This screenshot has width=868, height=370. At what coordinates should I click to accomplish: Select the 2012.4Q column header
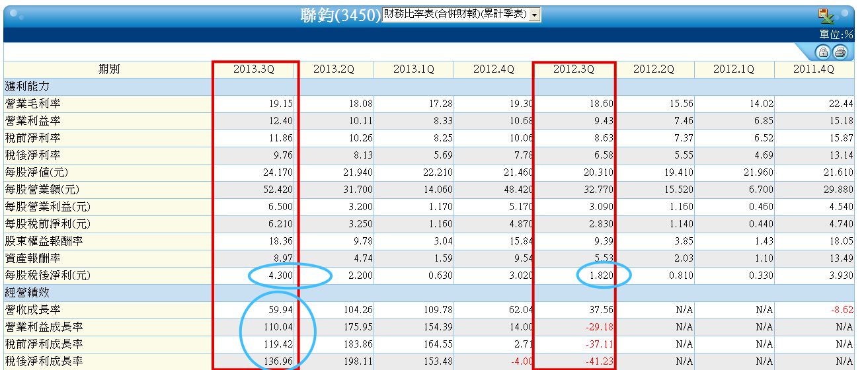click(x=493, y=69)
